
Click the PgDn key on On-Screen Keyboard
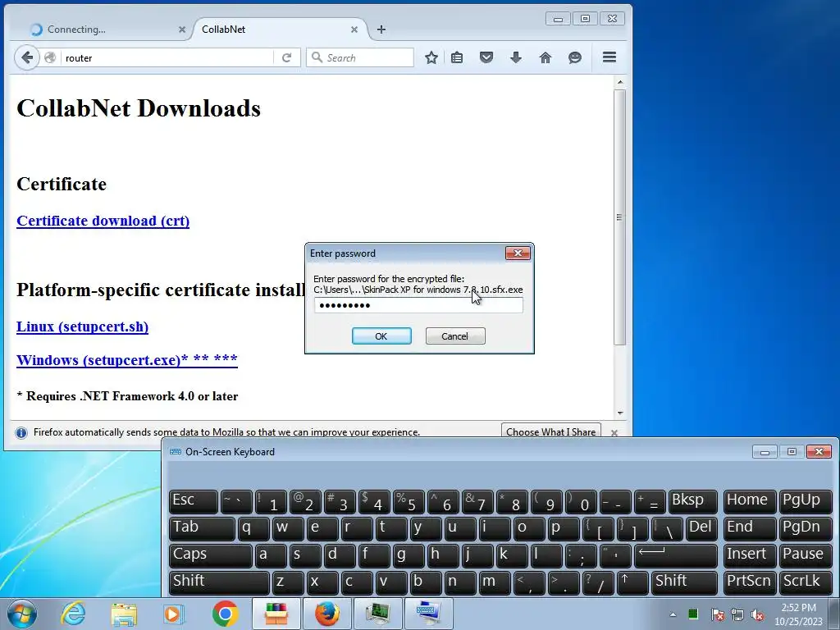(806, 528)
